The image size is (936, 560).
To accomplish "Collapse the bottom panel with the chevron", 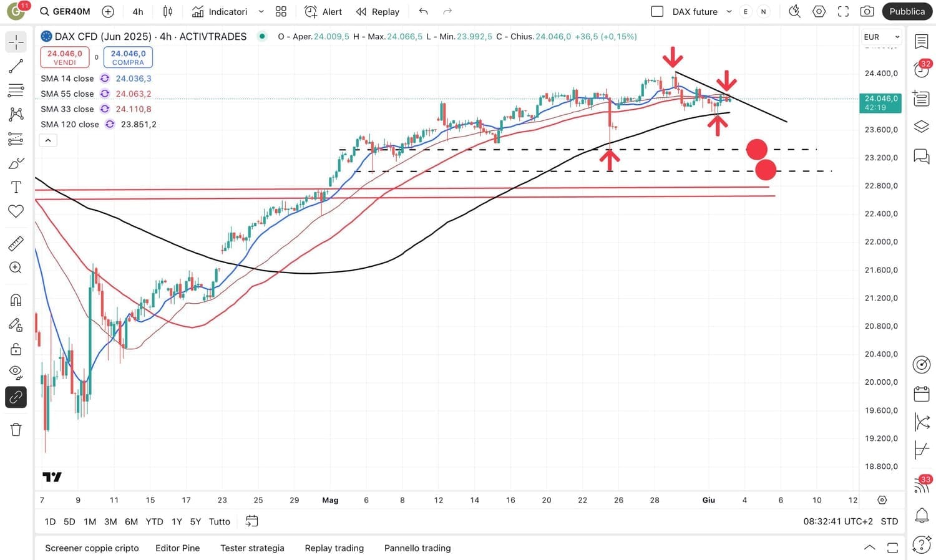I will [869, 548].
